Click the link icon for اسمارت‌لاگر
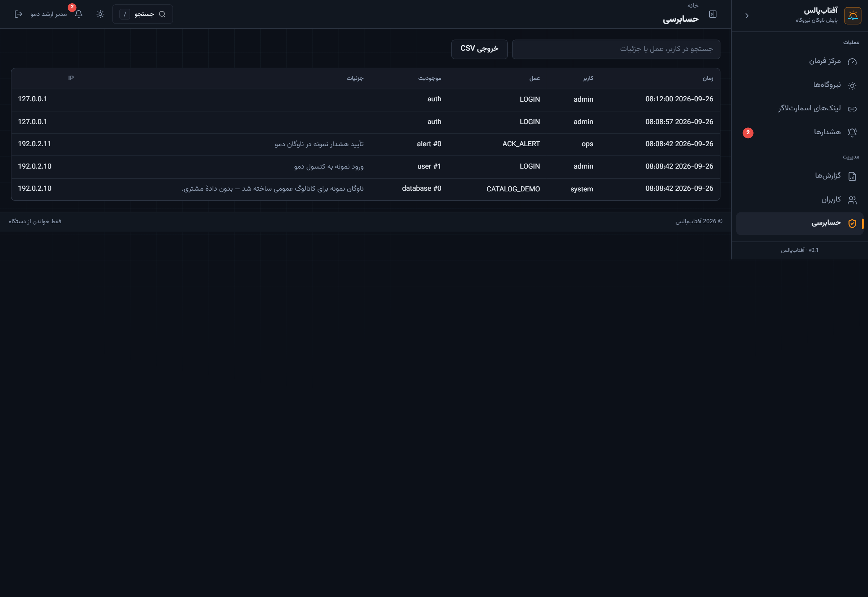The image size is (868, 597). [x=852, y=109]
